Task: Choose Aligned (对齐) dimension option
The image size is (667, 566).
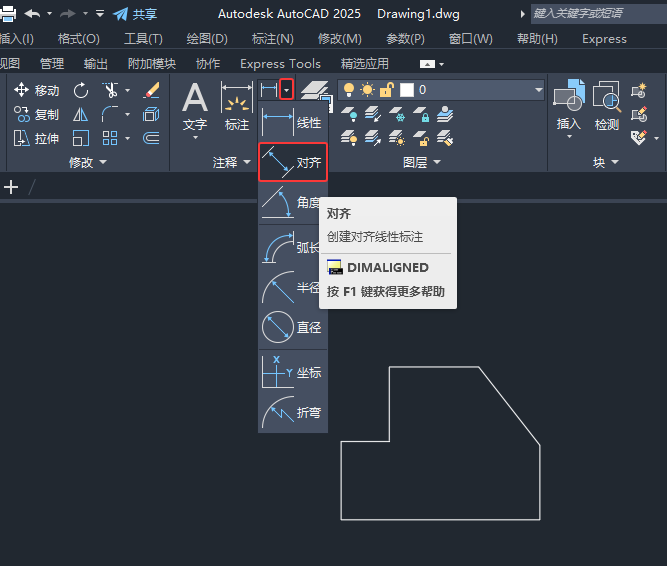Action: click(x=293, y=162)
